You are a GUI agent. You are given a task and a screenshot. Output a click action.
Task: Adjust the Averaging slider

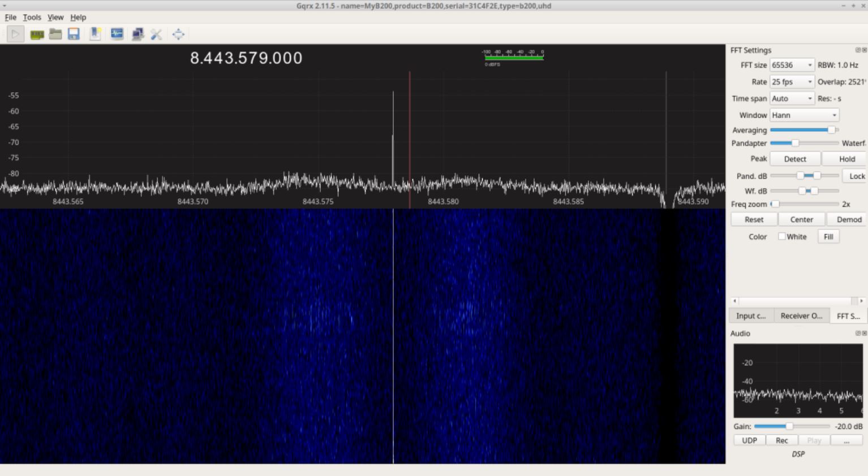804,130
